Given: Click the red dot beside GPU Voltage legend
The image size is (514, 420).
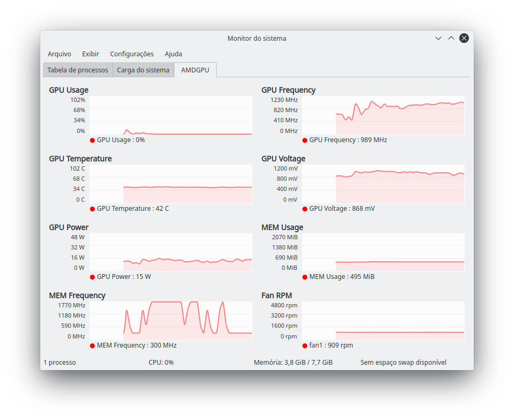Looking at the screenshot, I should click(305, 209).
